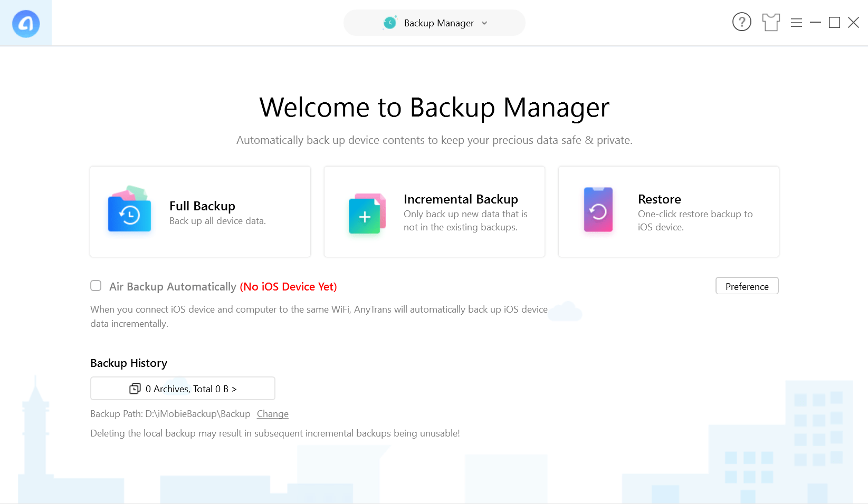Expand the 0 Archives history list

pyautogui.click(x=183, y=389)
